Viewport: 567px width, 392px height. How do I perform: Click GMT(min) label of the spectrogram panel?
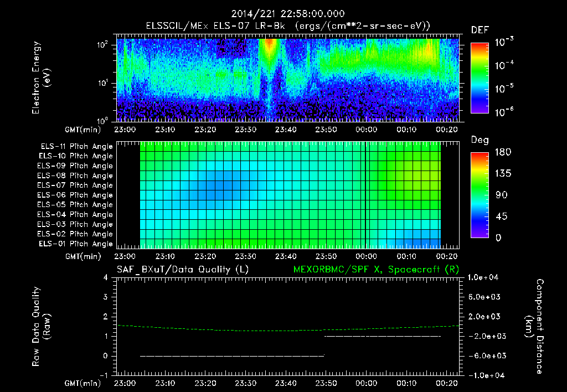tap(83, 130)
